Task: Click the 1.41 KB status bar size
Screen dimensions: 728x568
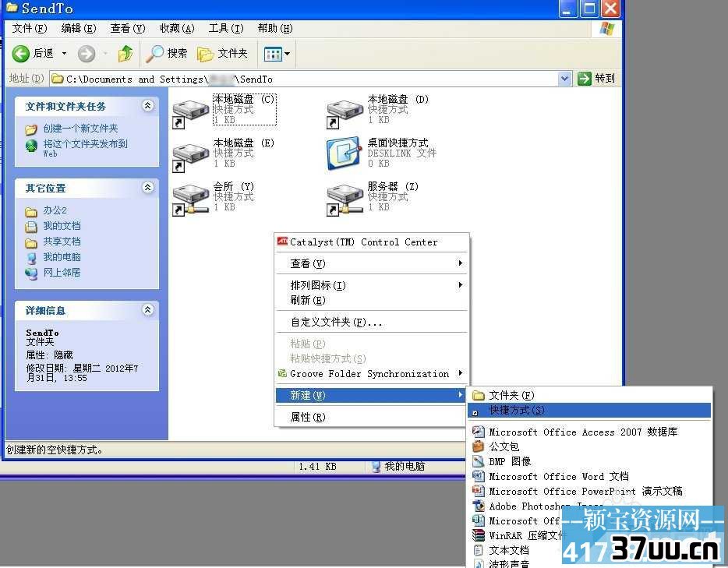Action: tap(317, 467)
